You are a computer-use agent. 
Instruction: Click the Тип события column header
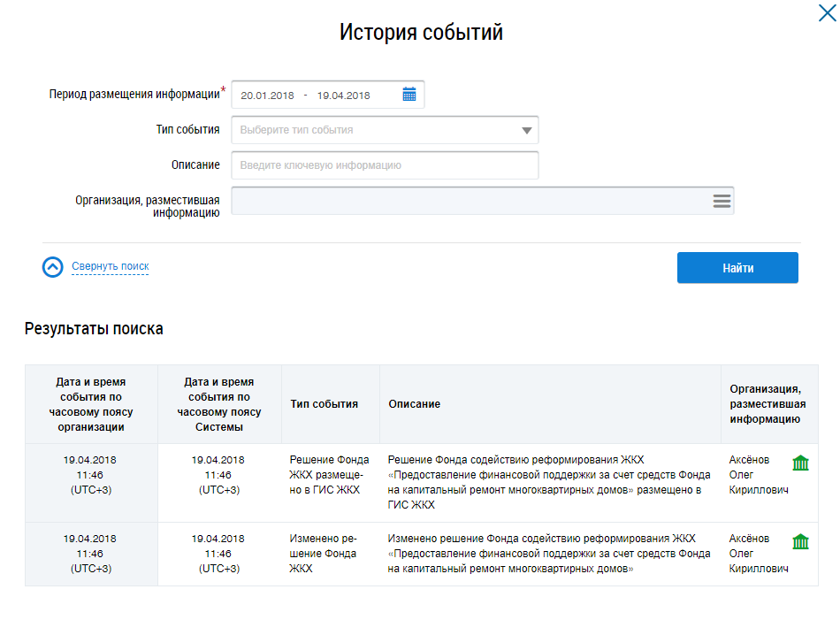(325, 404)
